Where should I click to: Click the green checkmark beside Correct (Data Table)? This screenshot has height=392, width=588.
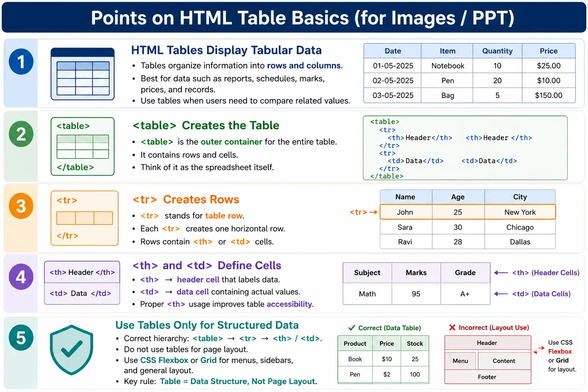[x=351, y=328]
